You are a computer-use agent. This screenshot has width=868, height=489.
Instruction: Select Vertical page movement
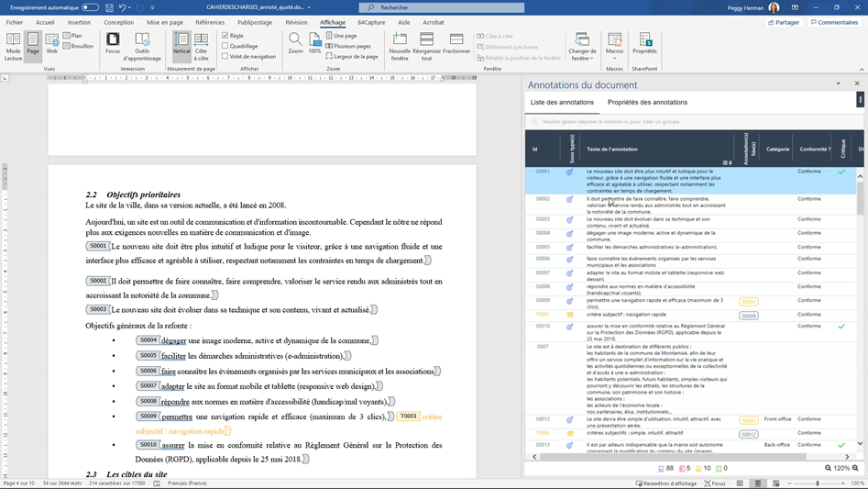181,47
